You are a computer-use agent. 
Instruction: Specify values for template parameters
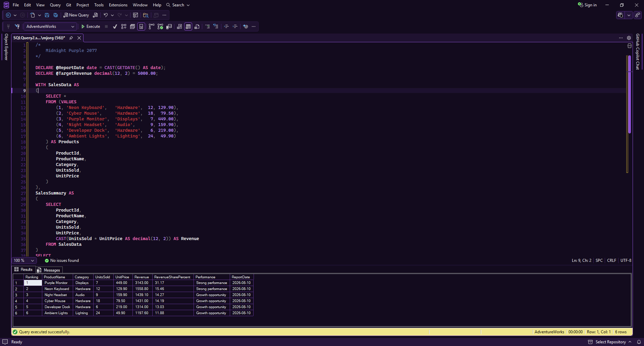(x=246, y=26)
